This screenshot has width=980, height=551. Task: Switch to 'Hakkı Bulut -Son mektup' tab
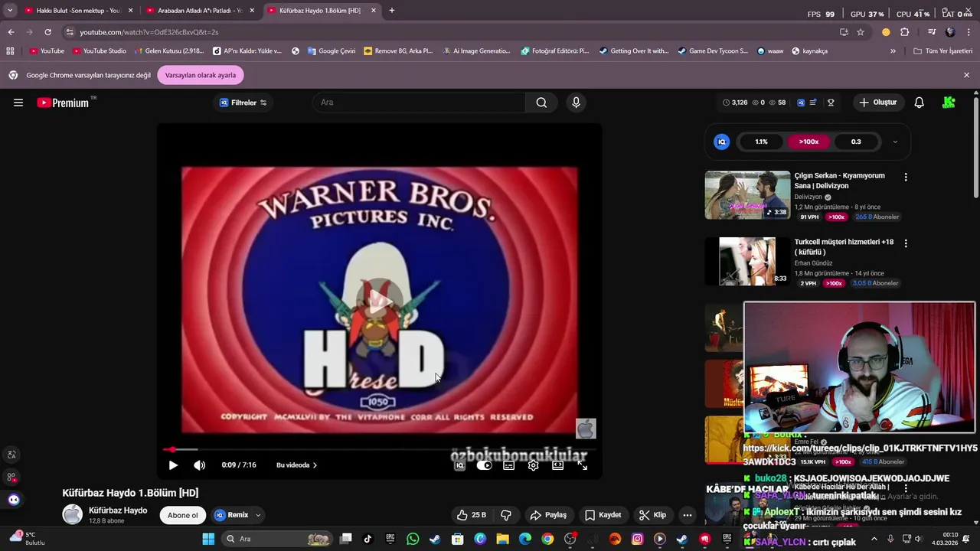(79, 11)
